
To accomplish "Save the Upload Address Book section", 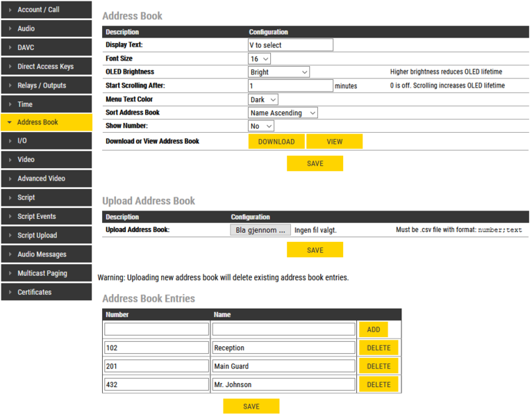I will 315,250.
